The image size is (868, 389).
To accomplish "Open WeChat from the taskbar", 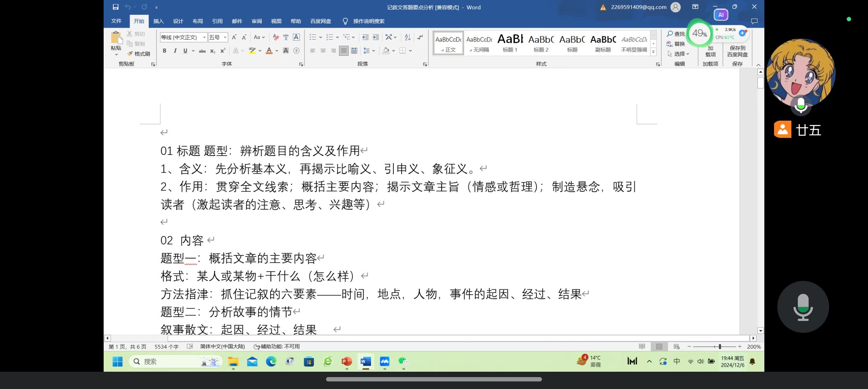I will tap(403, 361).
